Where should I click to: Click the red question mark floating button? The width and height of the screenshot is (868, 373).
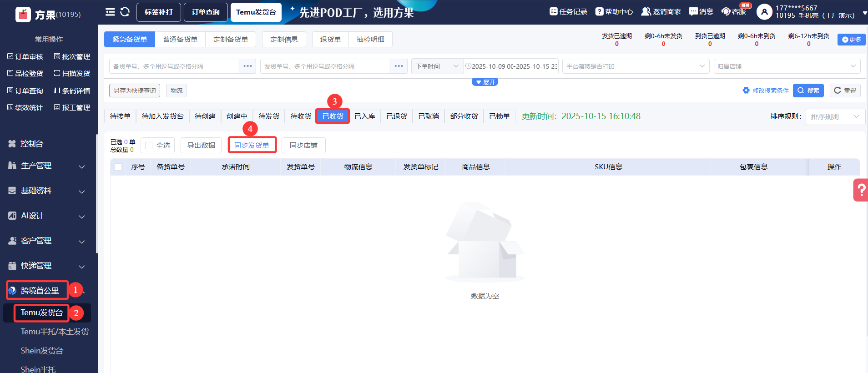[x=861, y=190]
